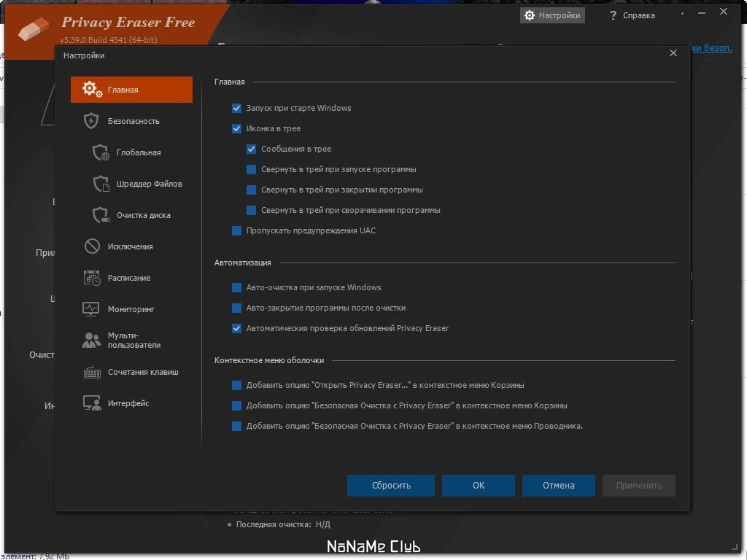Open the Глобальная security subsection
747x560 pixels.
(131, 152)
